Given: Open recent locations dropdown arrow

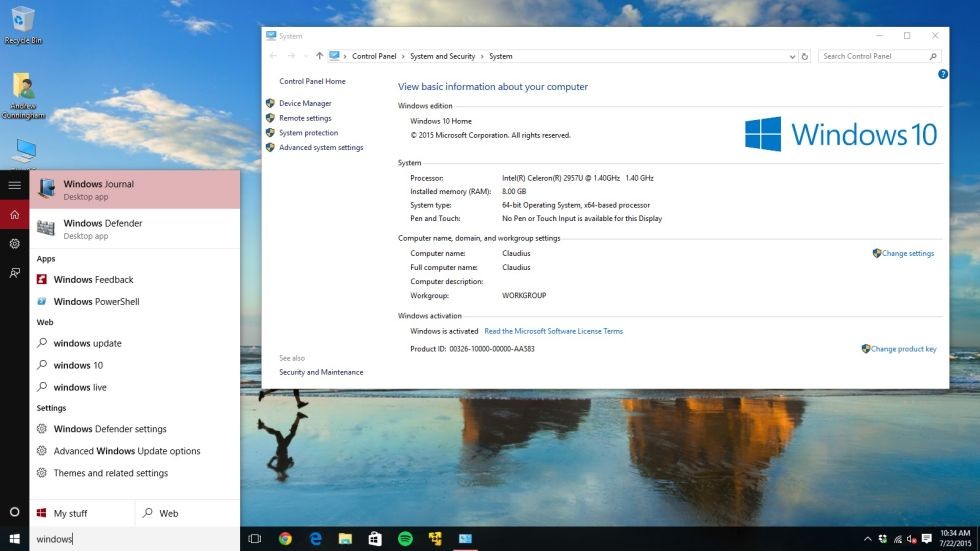Looking at the screenshot, I should pyautogui.click(x=306, y=56).
